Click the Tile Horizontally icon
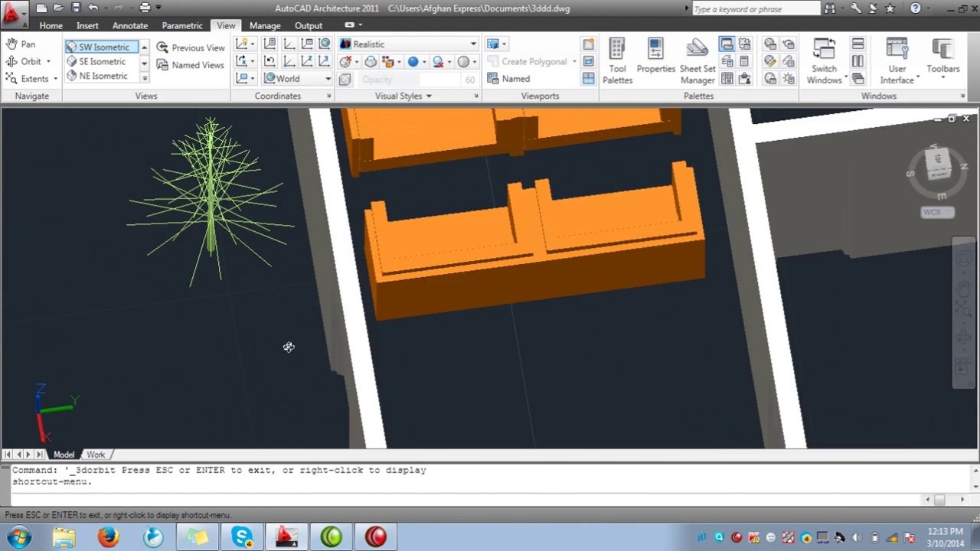The height and width of the screenshot is (551, 980). [857, 44]
